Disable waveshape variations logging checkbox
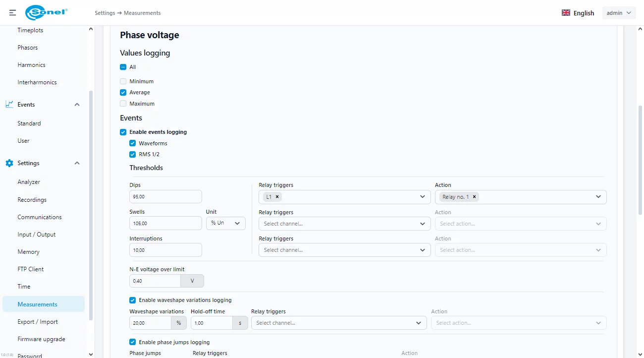The height and width of the screenshot is (358, 644). (x=133, y=300)
